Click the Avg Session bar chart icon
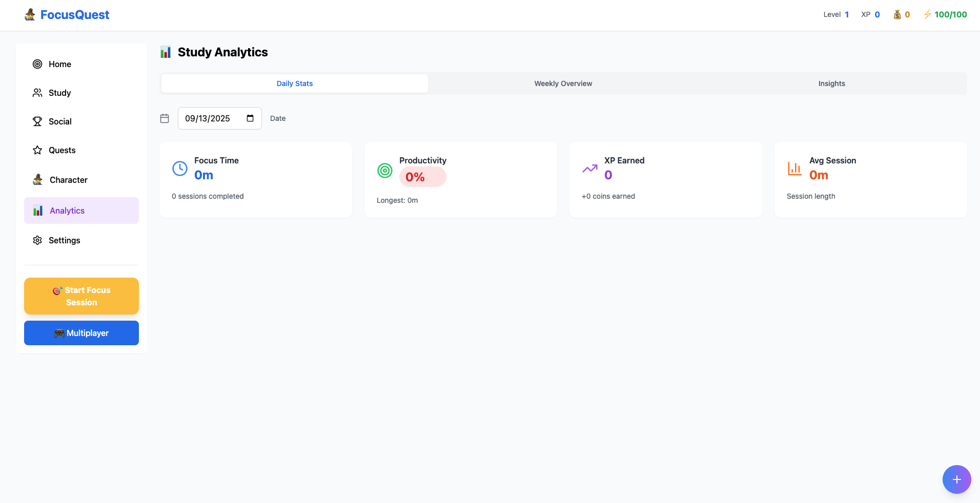980x503 pixels. [795, 169]
